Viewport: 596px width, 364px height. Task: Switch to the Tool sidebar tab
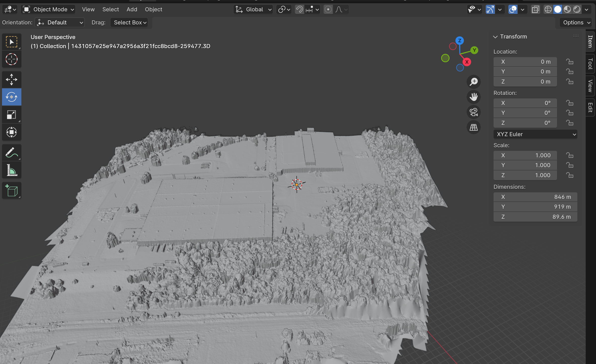pos(590,64)
